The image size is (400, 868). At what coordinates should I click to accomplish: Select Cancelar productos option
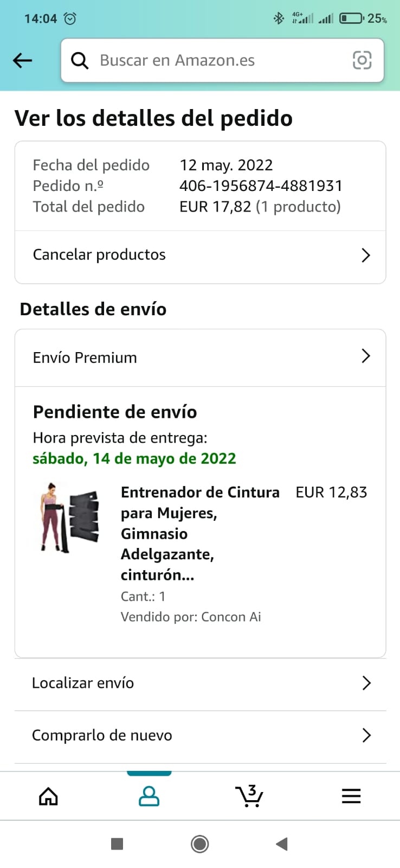click(x=200, y=255)
